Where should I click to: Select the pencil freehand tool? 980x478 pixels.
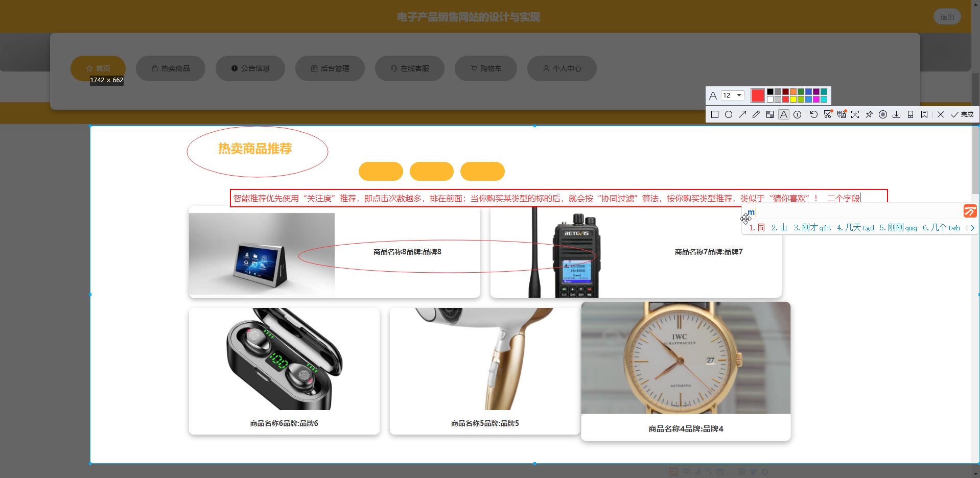[x=756, y=114]
